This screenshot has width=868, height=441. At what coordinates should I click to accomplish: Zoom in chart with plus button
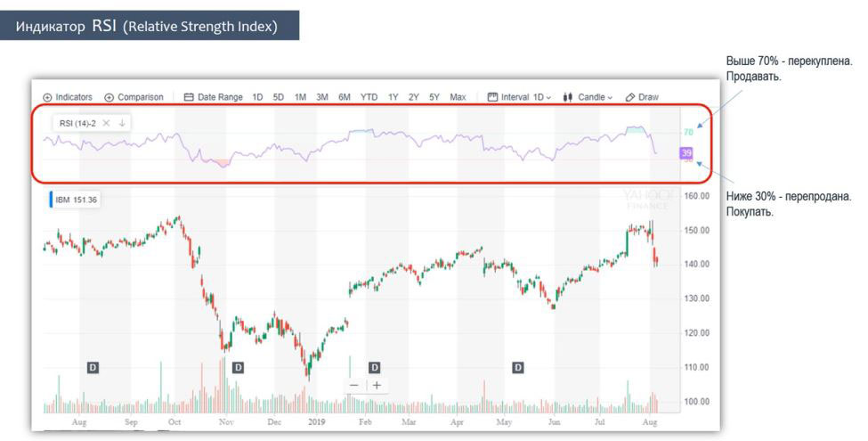point(377,385)
